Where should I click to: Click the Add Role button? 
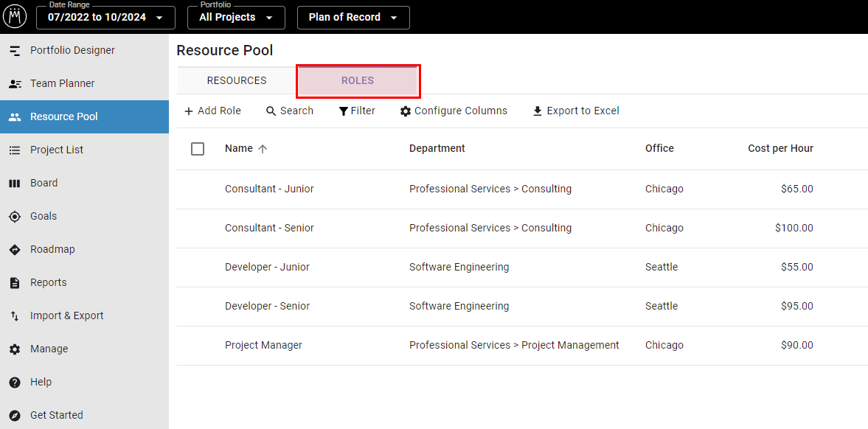pyautogui.click(x=212, y=111)
